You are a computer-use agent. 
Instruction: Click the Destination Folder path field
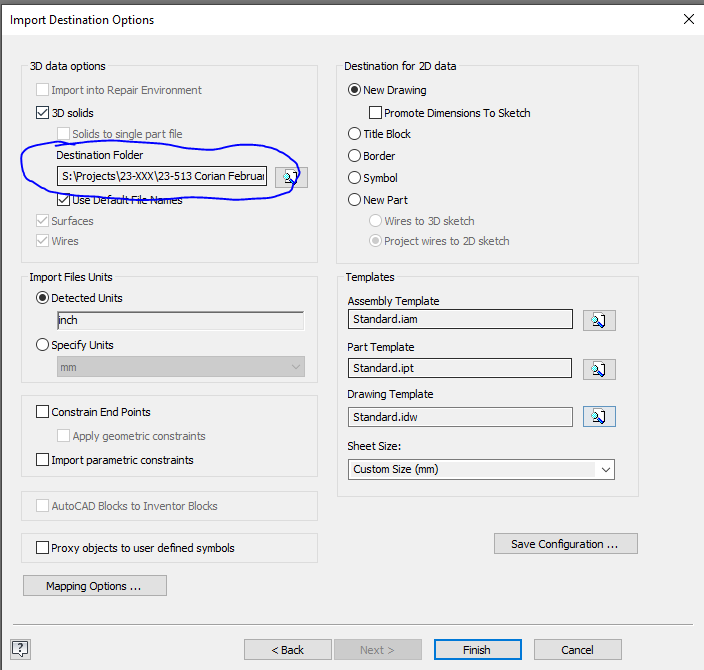tap(162, 176)
